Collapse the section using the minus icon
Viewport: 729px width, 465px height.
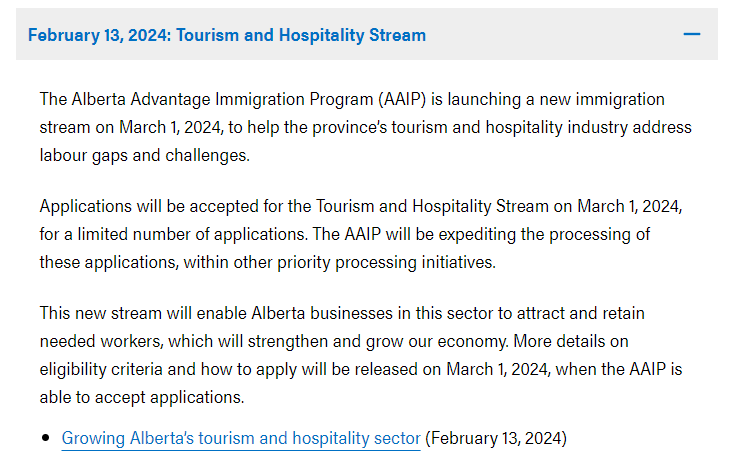691,35
